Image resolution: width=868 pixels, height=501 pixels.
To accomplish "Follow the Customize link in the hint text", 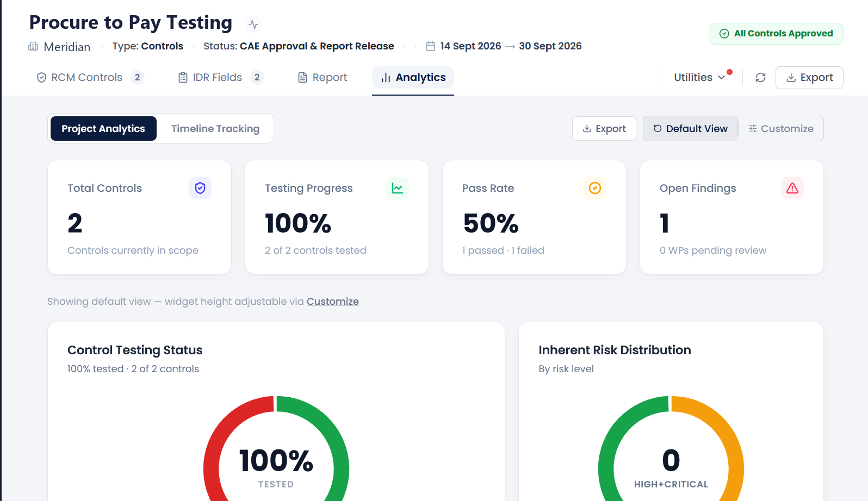I will point(333,302).
